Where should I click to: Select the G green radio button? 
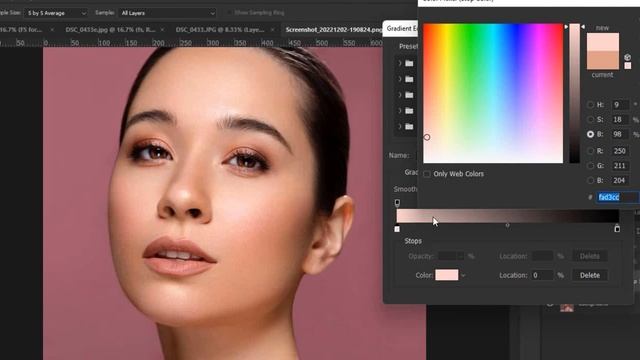tap(590, 166)
